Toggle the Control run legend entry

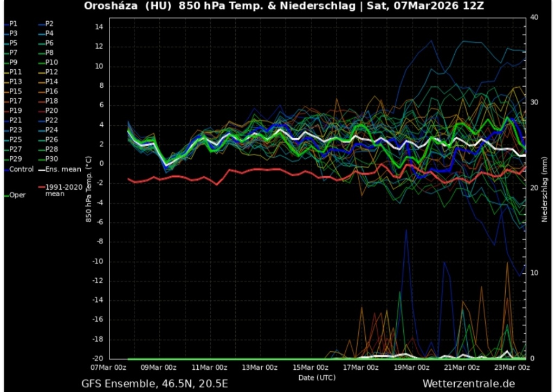[21, 169]
